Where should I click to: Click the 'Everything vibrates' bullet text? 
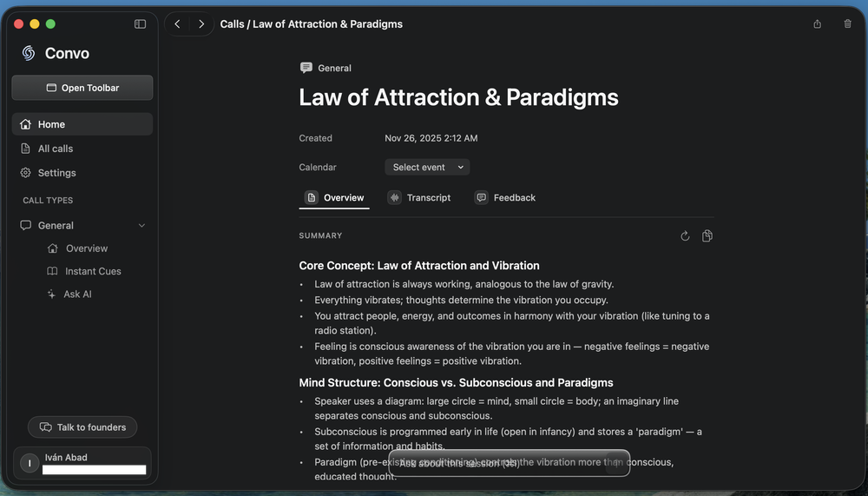click(461, 301)
